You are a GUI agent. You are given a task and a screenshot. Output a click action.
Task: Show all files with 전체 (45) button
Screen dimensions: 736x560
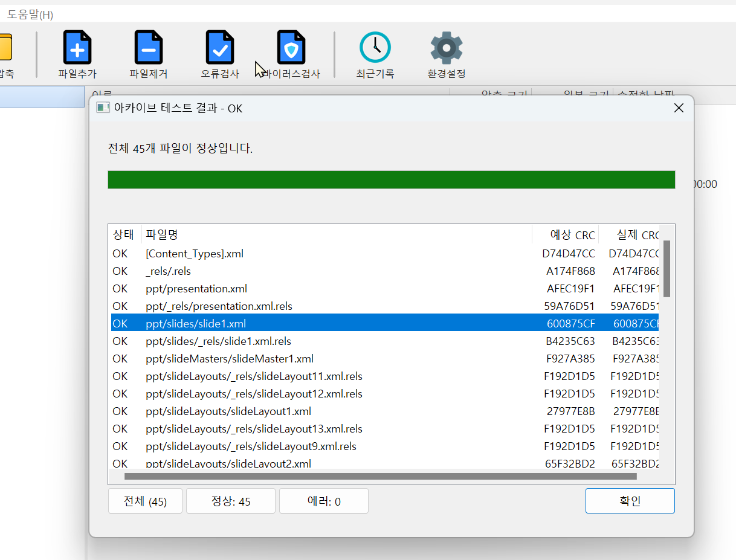pyautogui.click(x=145, y=501)
